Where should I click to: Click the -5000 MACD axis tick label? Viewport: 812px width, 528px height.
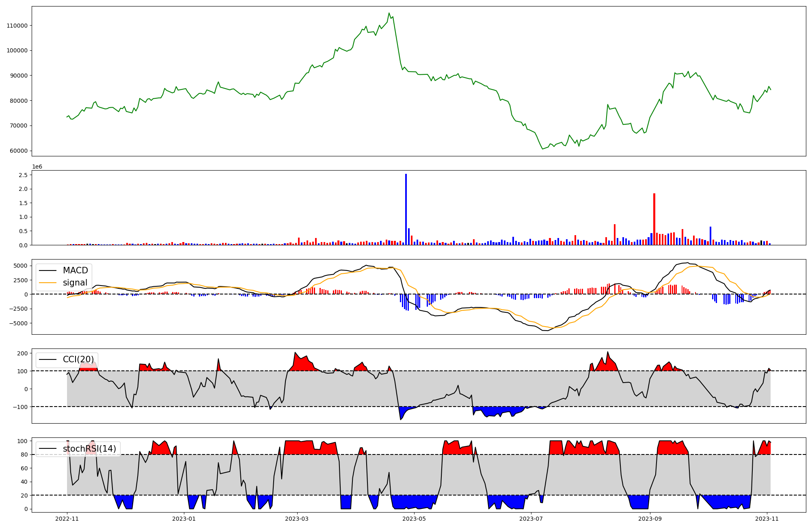point(17,323)
